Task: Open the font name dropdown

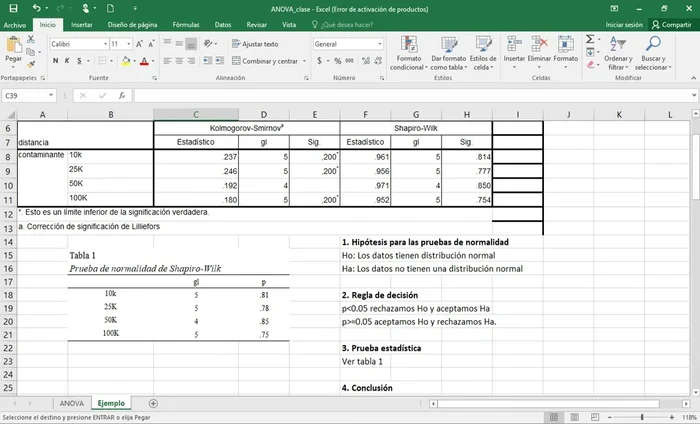Action: click(x=105, y=44)
